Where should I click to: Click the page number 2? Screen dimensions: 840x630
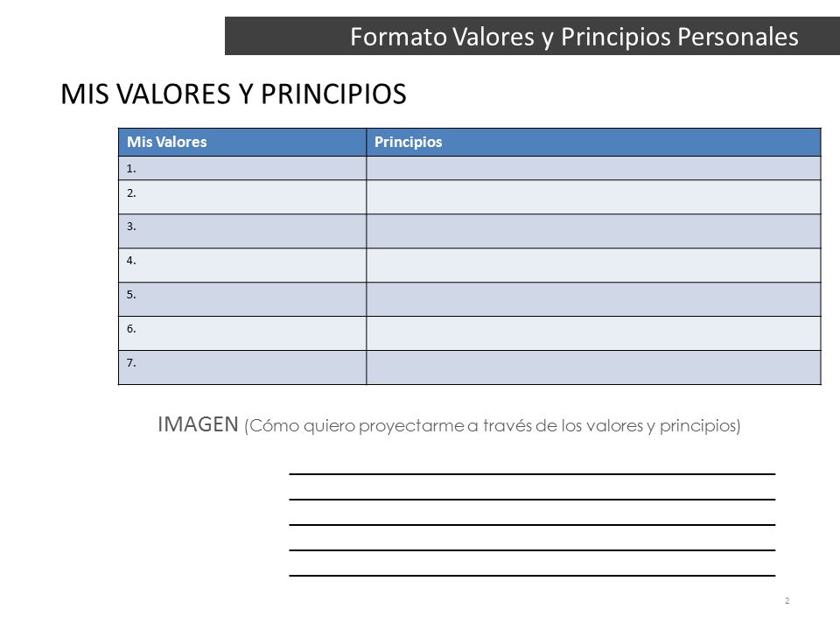[787, 600]
